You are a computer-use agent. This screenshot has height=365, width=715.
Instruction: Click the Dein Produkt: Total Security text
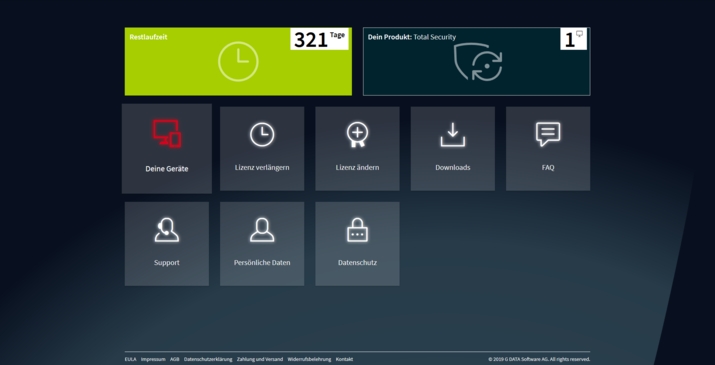(412, 37)
